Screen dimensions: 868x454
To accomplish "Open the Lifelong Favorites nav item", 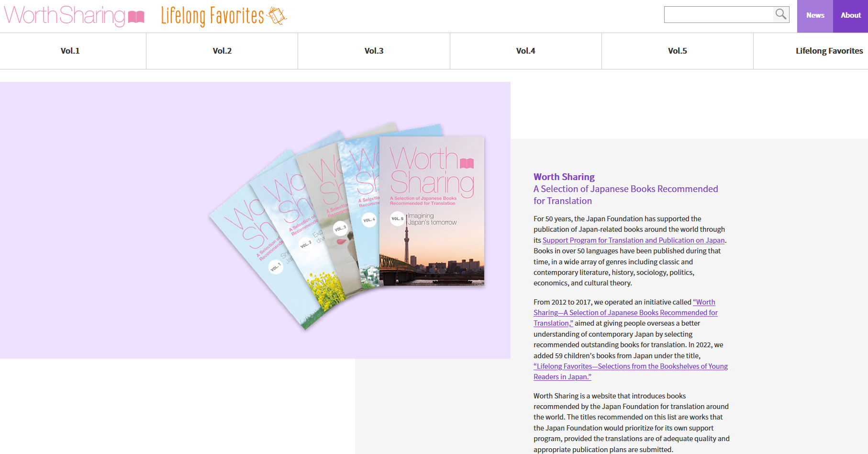I will tap(829, 51).
